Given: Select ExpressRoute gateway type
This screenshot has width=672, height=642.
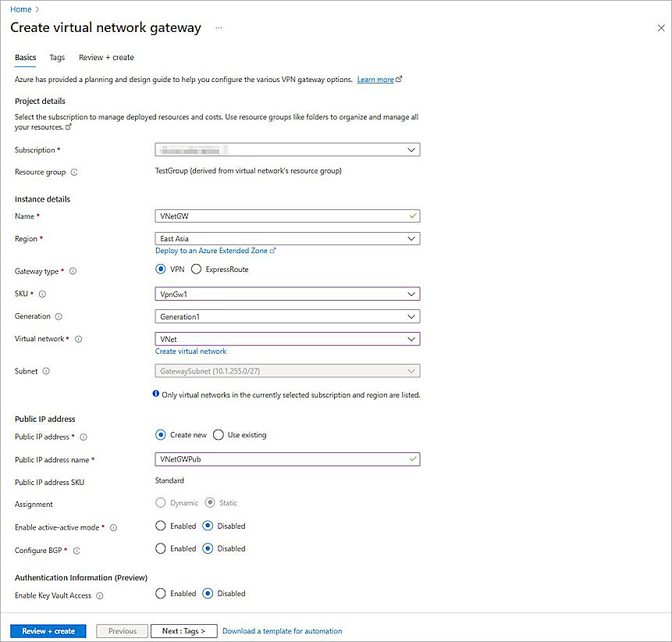Looking at the screenshot, I should (196, 269).
